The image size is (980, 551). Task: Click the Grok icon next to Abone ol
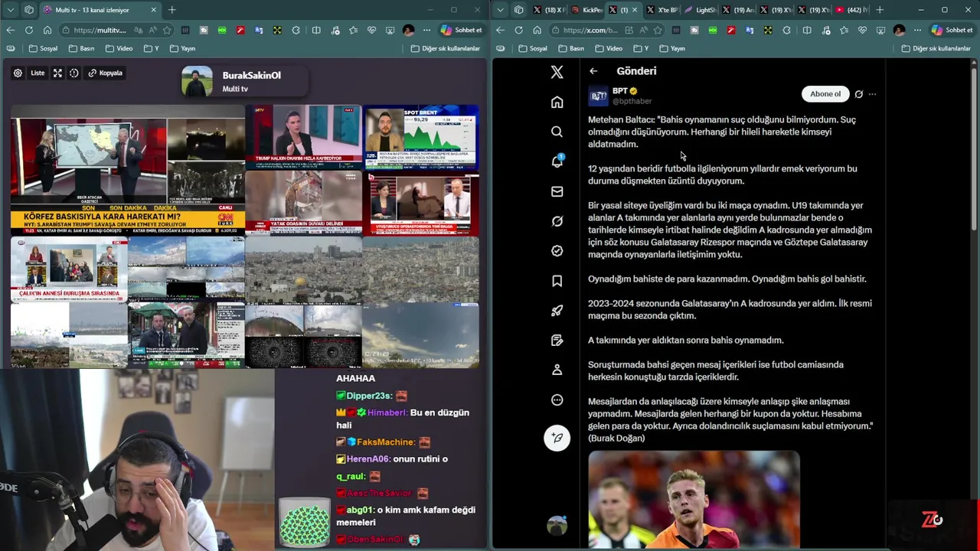pos(858,94)
